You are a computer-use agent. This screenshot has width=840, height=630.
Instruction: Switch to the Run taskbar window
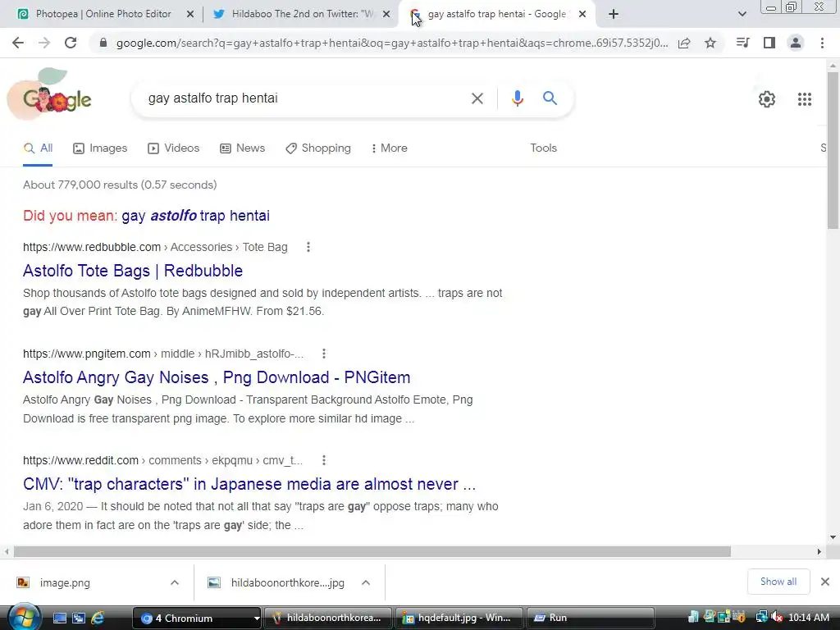(x=591, y=618)
